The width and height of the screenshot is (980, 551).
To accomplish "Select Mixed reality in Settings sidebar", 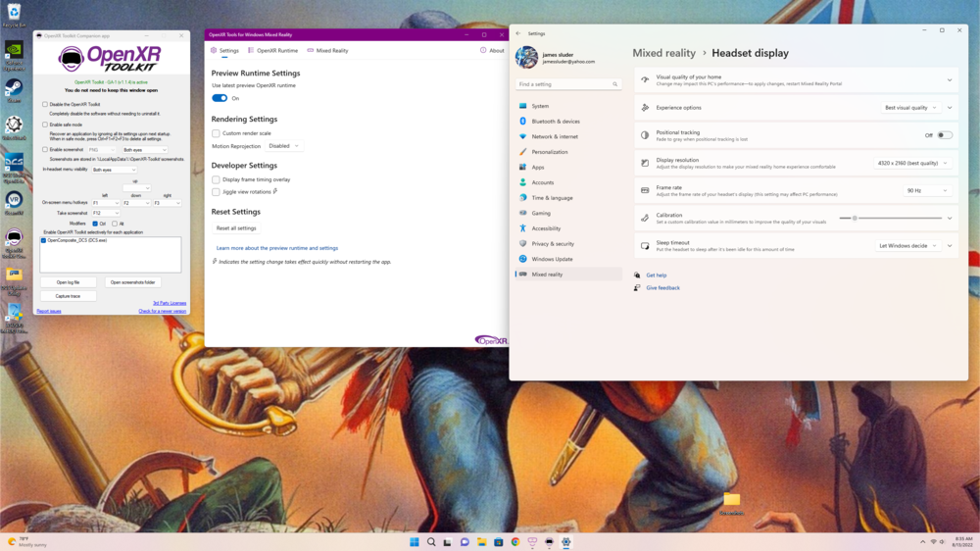I will coord(568,275).
